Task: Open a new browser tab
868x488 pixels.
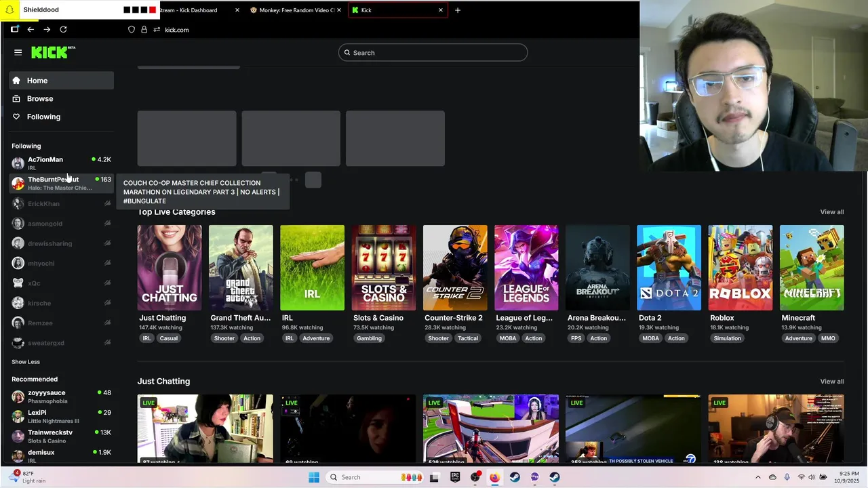Action: pyautogui.click(x=458, y=10)
